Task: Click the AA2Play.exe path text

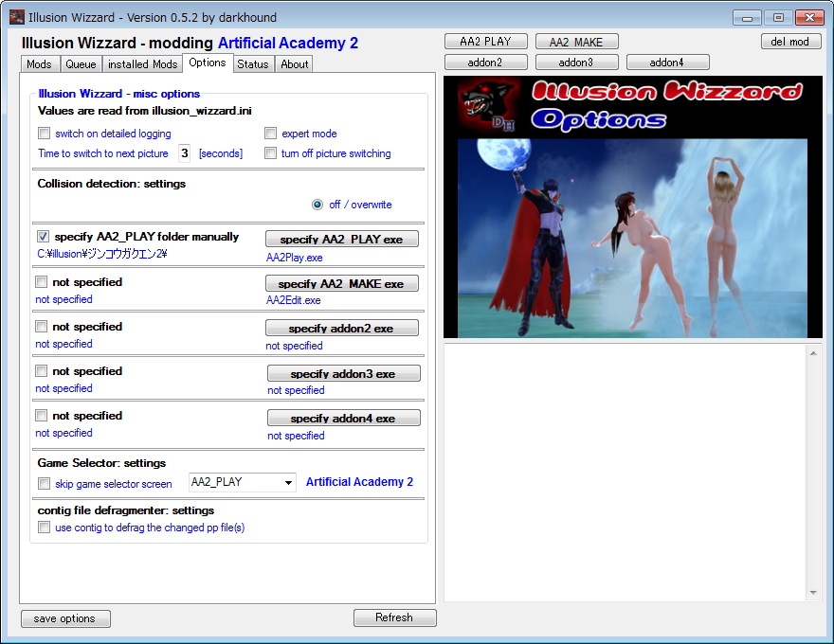Action: click(294, 258)
